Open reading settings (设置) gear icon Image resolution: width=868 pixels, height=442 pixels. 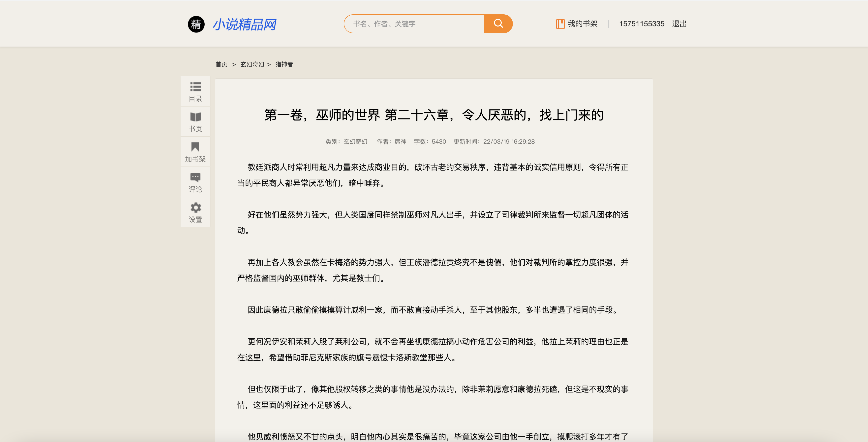(x=195, y=208)
